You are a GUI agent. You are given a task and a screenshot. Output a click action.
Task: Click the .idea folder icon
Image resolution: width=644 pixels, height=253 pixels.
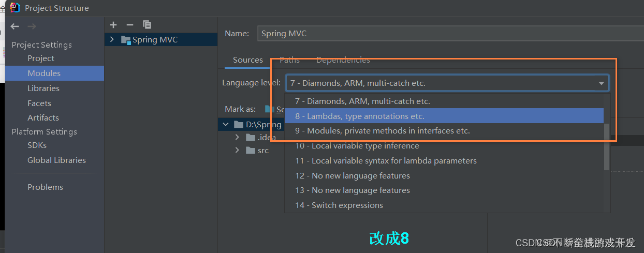[x=251, y=137]
